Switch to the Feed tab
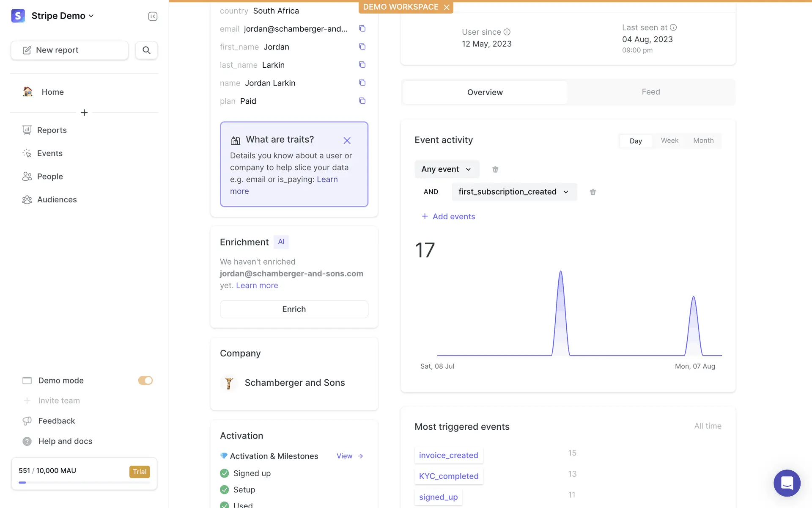 click(650, 92)
